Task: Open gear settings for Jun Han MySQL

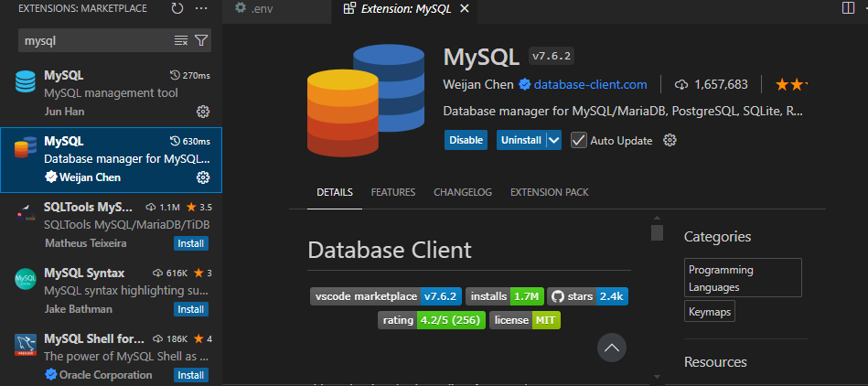Action: (203, 112)
